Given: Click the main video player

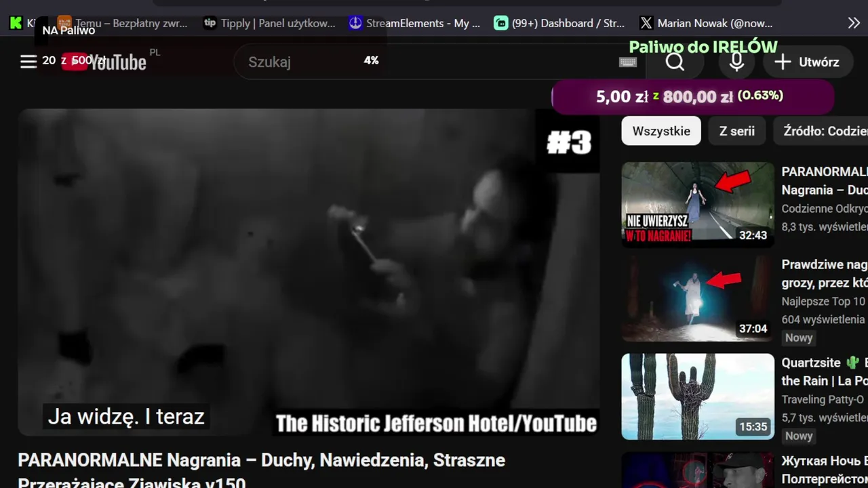Looking at the screenshot, I should click(x=309, y=272).
